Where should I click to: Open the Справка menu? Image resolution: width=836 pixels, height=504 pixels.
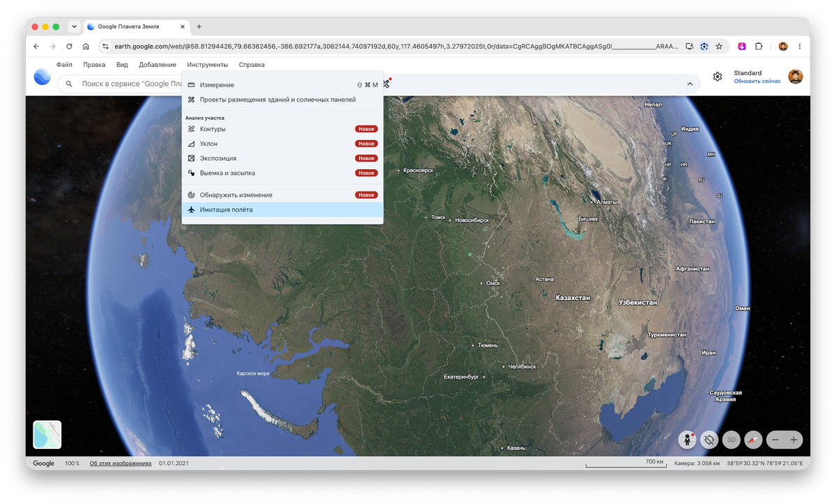pos(251,65)
